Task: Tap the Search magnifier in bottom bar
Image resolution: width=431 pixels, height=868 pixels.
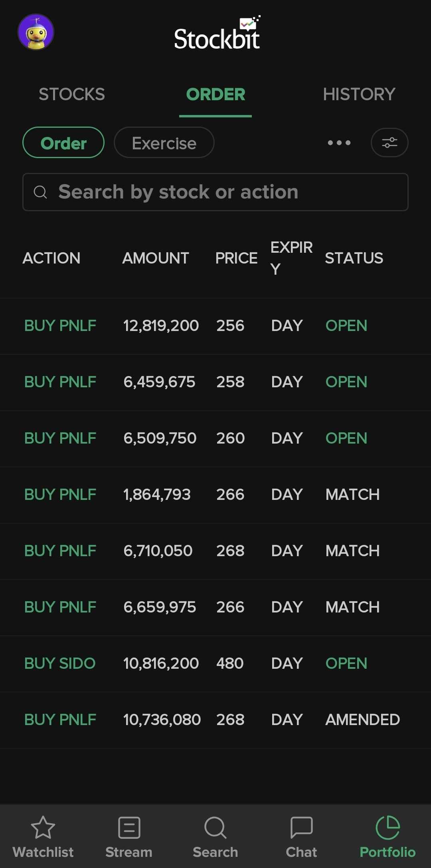Action: (215, 828)
